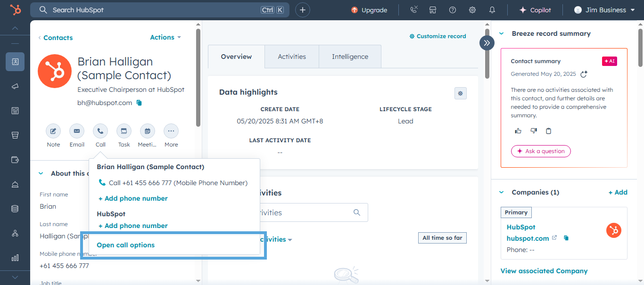The image size is (644, 285).
Task: Give thumbs down on the contact summary
Action: coord(533,130)
